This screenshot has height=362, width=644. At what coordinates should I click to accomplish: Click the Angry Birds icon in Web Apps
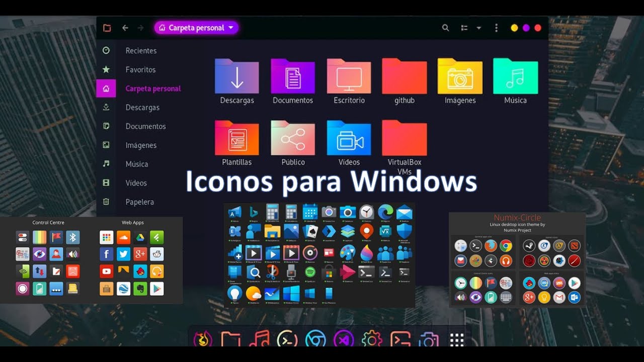(140, 271)
